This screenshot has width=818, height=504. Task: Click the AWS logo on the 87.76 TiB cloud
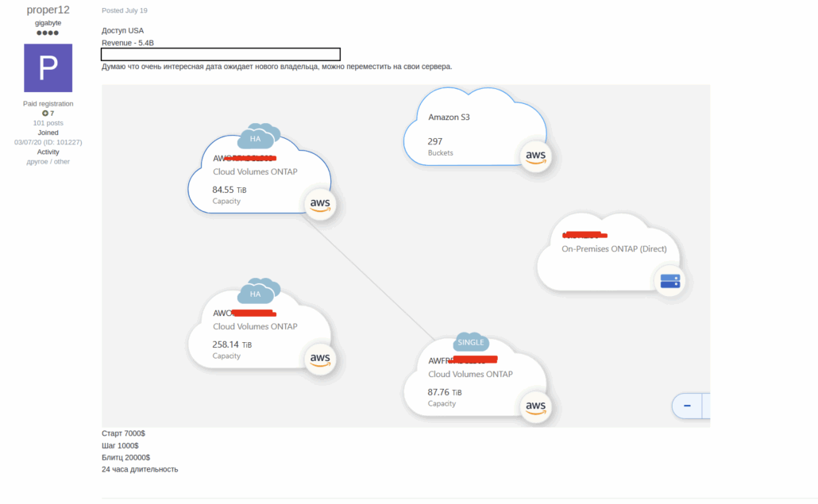(535, 407)
